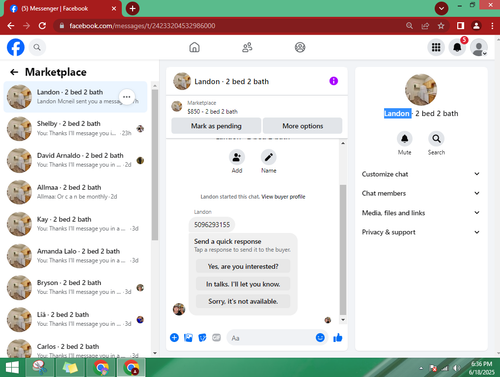The width and height of the screenshot is (500, 377).
Task: Reload the page button
Action: (42, 26)
